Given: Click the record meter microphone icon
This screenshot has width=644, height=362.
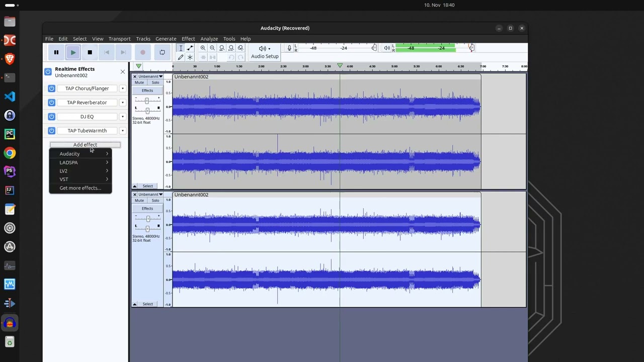Looking at the screenshot, I should [289, 48].
